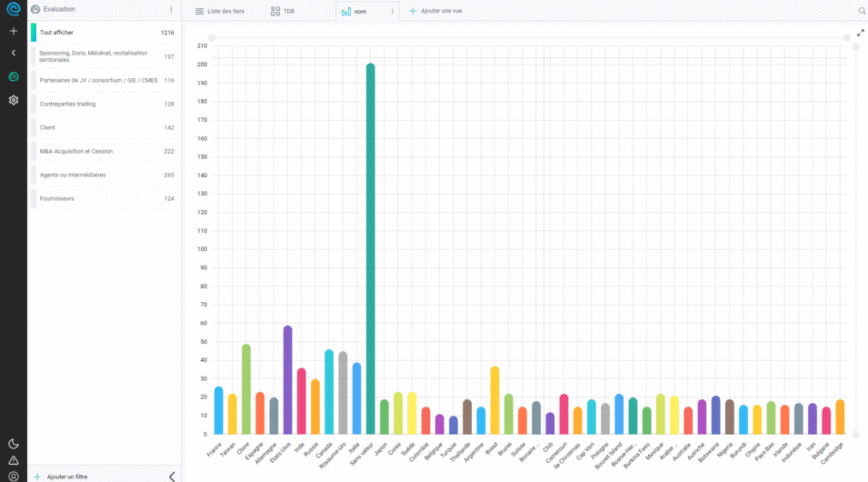Click the top vertical zoom slider handle
868x482 pixels.
[855, 46]
